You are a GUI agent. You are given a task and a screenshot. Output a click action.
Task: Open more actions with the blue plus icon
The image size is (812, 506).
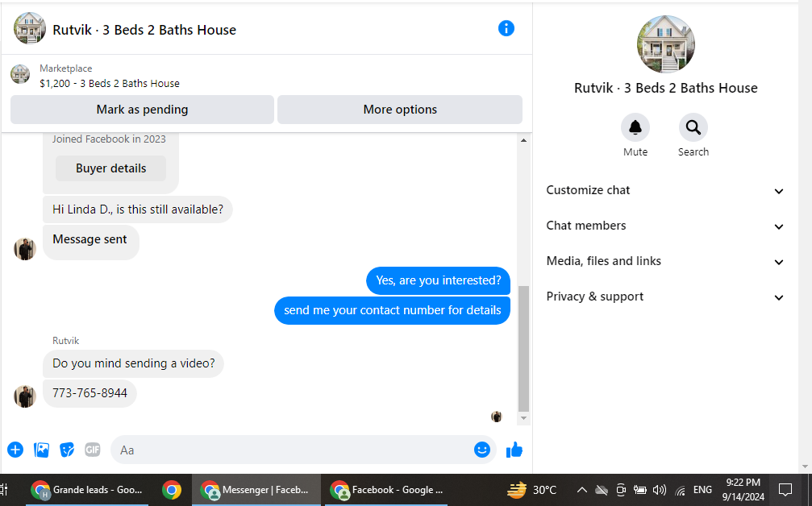(15, 450)
